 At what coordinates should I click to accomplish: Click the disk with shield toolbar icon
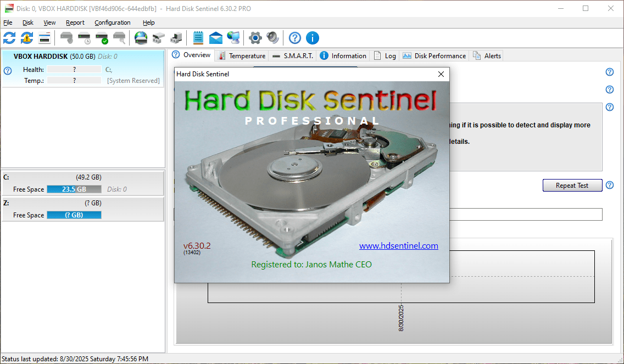click(66, 38)
